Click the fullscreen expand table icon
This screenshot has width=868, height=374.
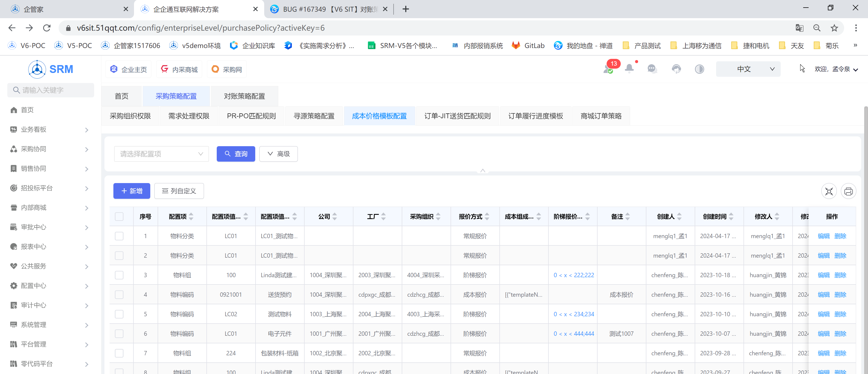(829, 191)
